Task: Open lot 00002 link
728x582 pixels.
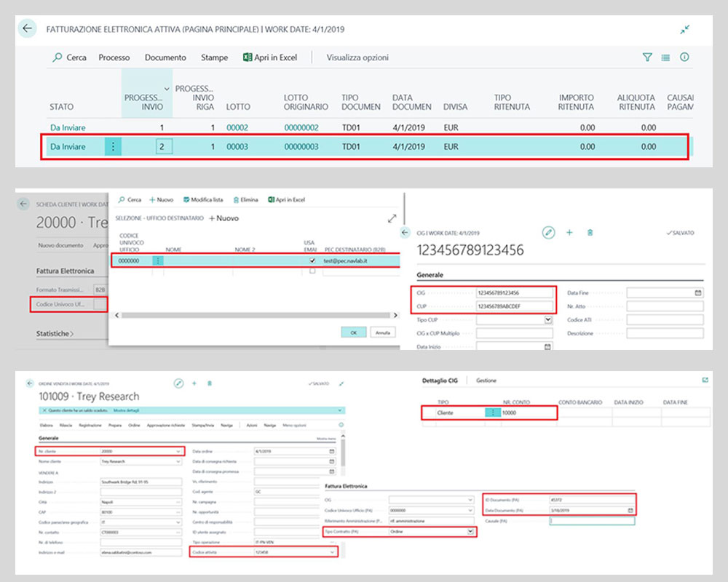Action: [237, 127]
